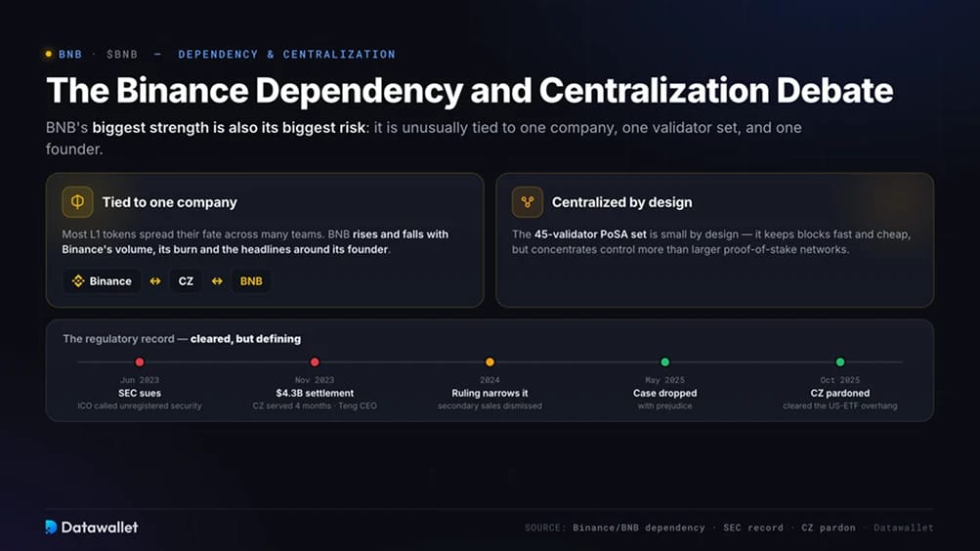Click 'with prejudice' caption
This screenshot has width=980, height=551.
point(665,406)
